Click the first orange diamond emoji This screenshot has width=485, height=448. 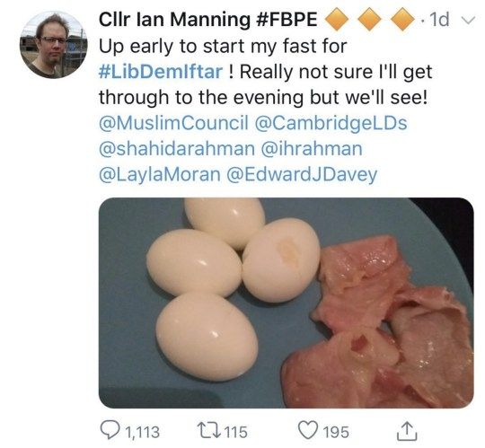[x=337, y=20]
